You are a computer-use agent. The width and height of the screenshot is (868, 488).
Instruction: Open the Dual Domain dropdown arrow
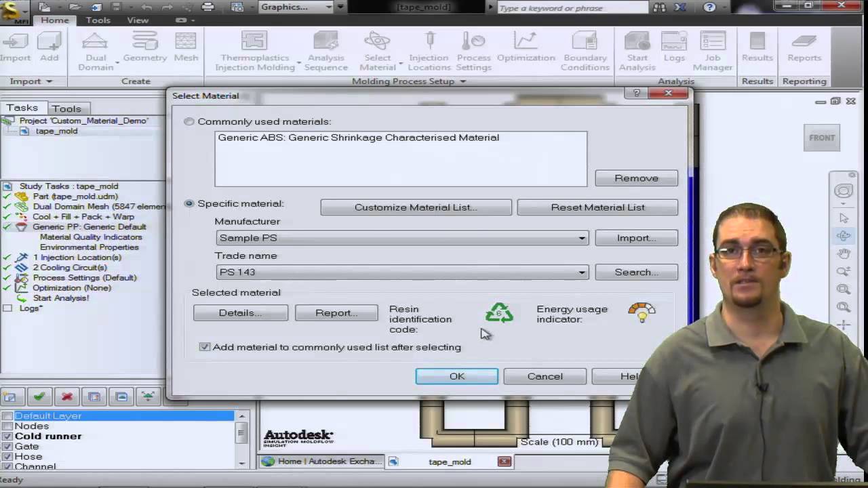pyautogui.click(x=117, y=63)
